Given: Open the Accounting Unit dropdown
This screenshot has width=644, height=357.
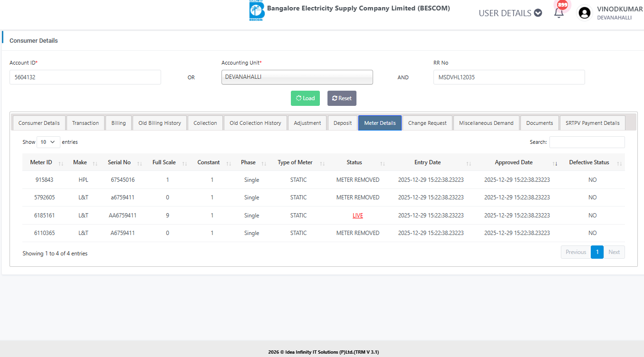Looking at the screenshot, I should [297, 77].
